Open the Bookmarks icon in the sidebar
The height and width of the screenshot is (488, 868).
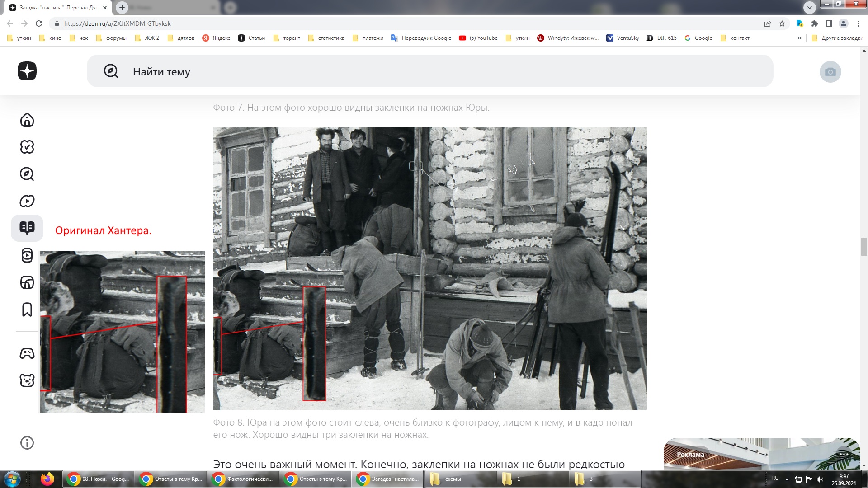click(27, 310)
